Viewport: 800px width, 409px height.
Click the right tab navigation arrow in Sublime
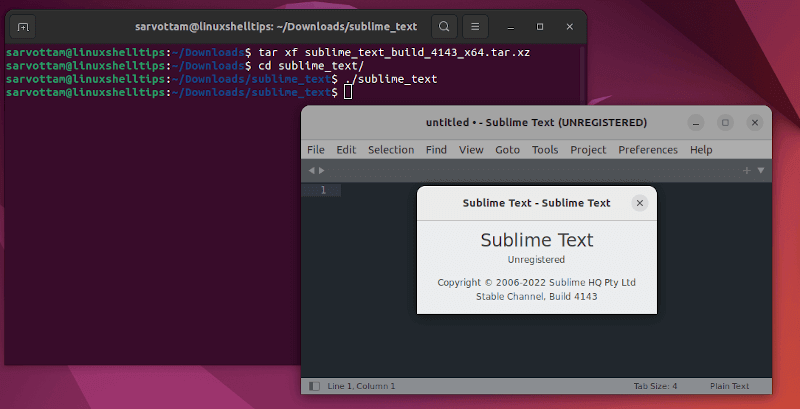tap(322, 171)
